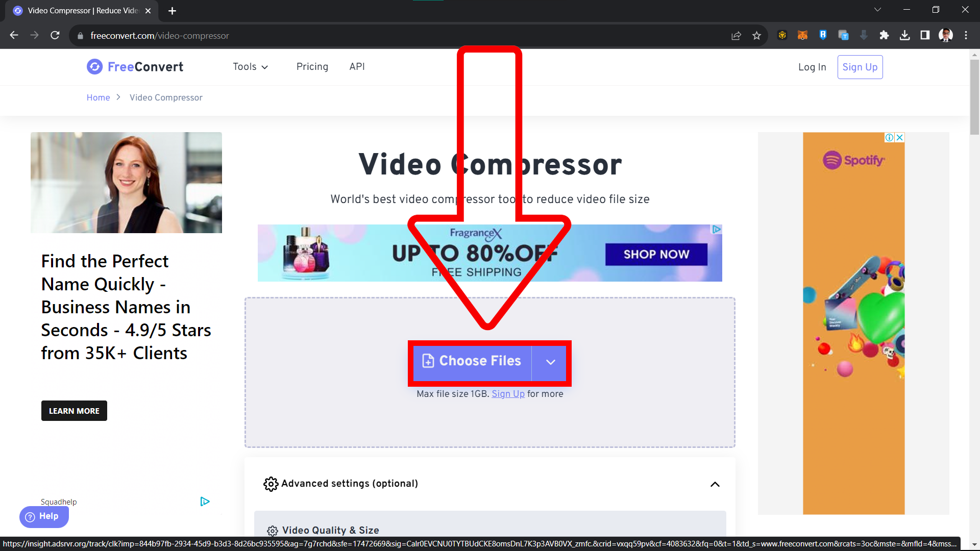Screen dimensions: 980x551
Task: Click the FragranceX SHOP NOW button
Action: pos(656,254)
